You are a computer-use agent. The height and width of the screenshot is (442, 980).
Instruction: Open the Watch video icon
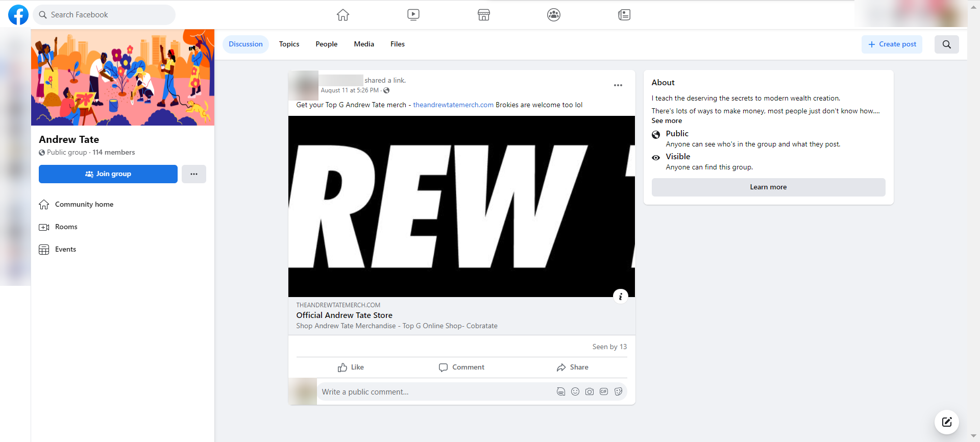[413, 15]
